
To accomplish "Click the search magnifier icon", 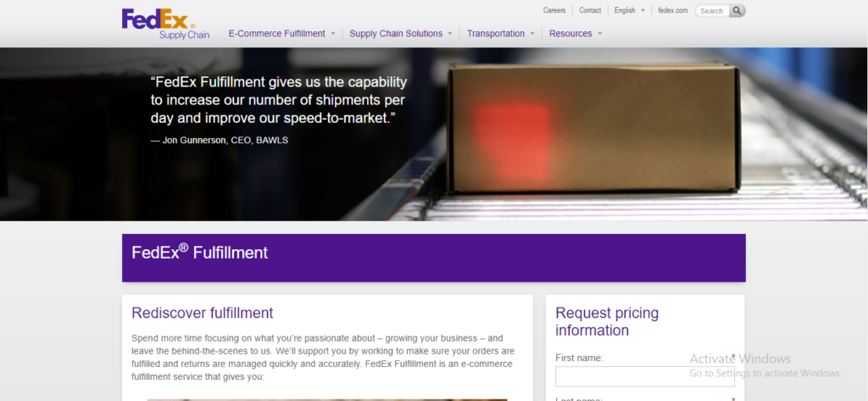I will [x=737, y=10].
